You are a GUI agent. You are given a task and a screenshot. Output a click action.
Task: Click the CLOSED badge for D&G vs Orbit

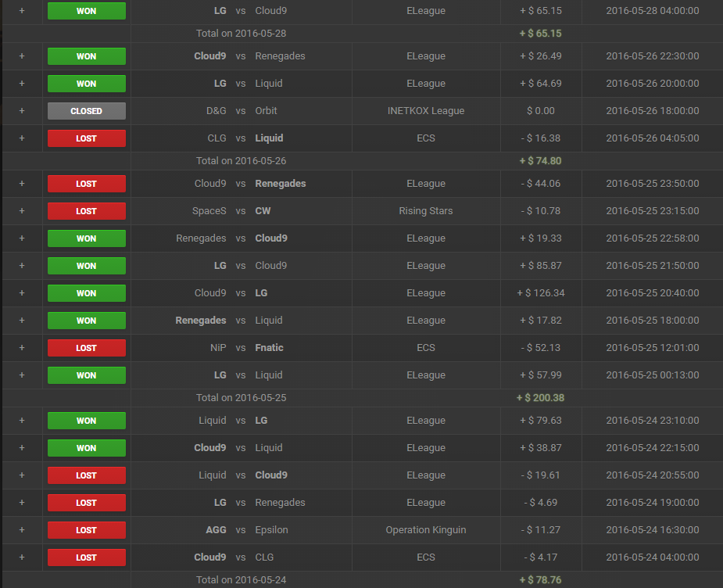[x=87, y=111]
